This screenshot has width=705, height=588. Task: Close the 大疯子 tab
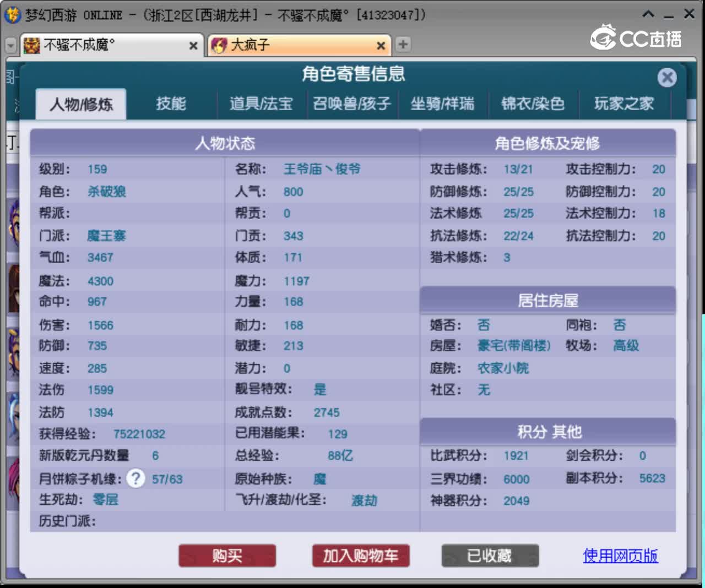(x=381, y=46)
